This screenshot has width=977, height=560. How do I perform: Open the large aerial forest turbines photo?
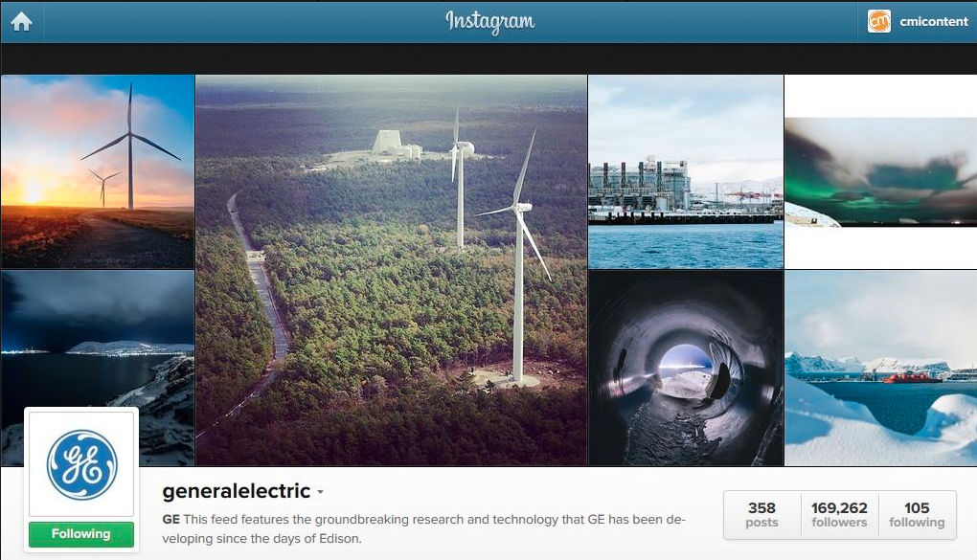click(x=392, y=270)
